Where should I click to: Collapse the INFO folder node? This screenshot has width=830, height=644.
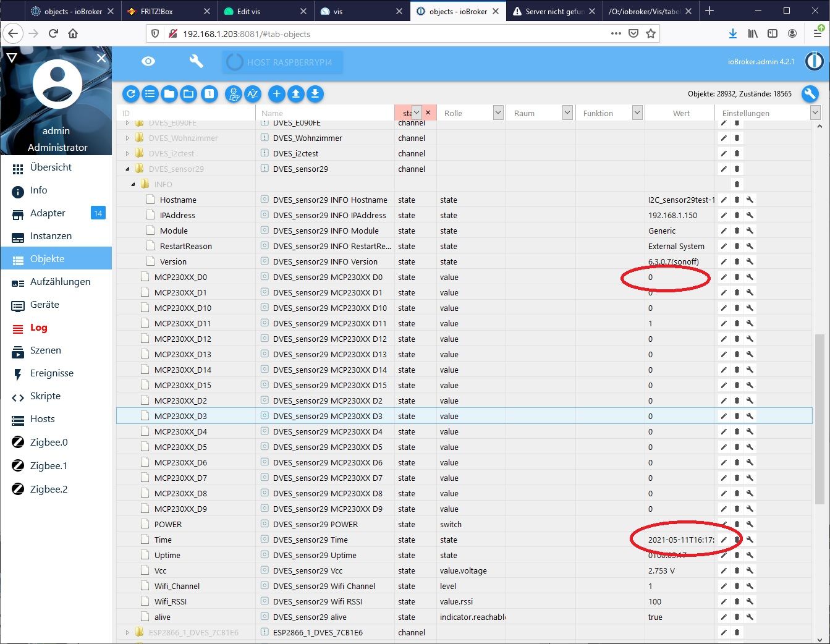(133, 184)
